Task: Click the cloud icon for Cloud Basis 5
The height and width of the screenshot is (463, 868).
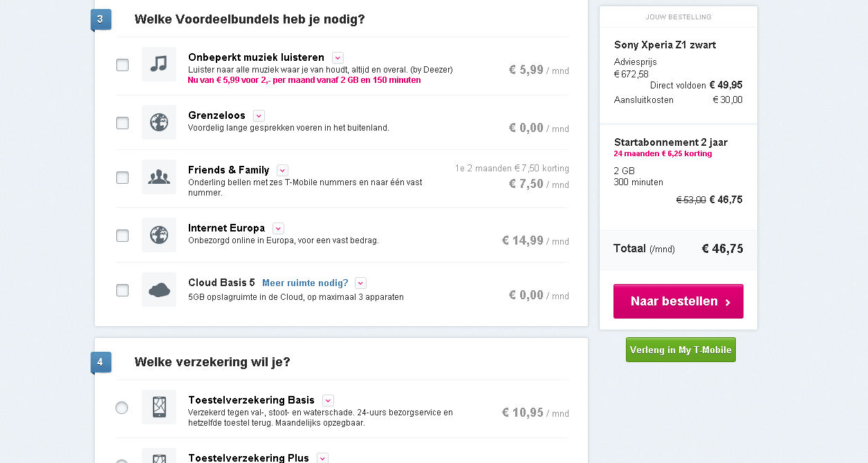Action: (x=159, y=290)
